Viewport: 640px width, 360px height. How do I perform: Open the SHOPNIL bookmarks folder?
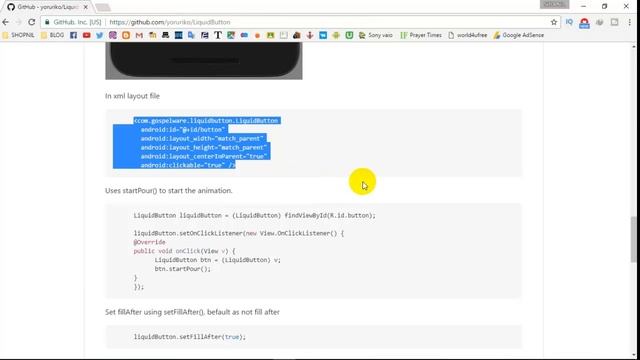18,36
